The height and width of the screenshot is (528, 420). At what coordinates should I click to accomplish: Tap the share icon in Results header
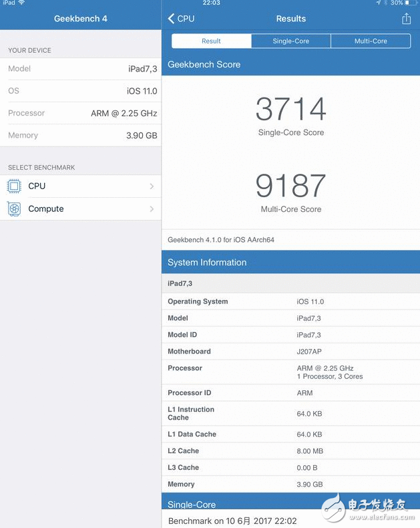coord(406,19)
